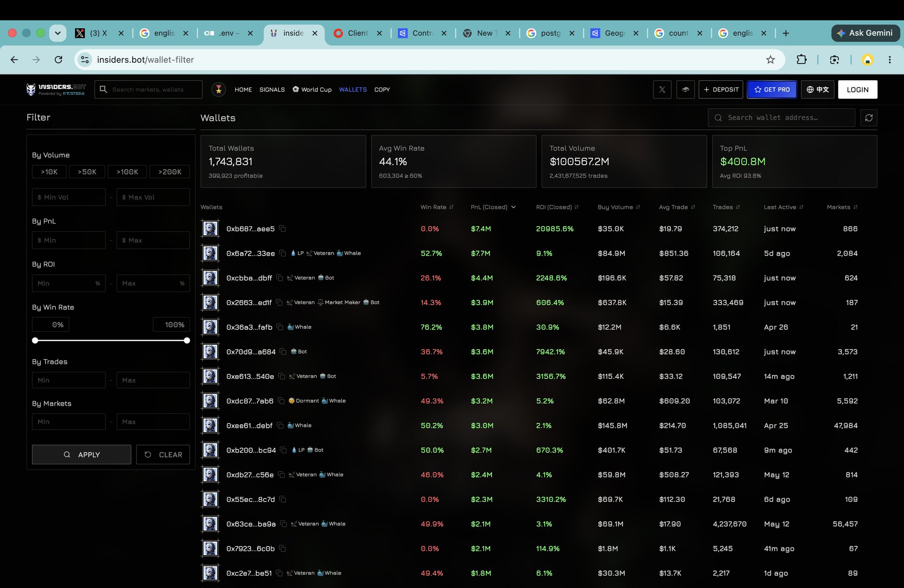Screen dimensions: 904x588
Task: Sort table by Last Active
Action: click(783, 207)
